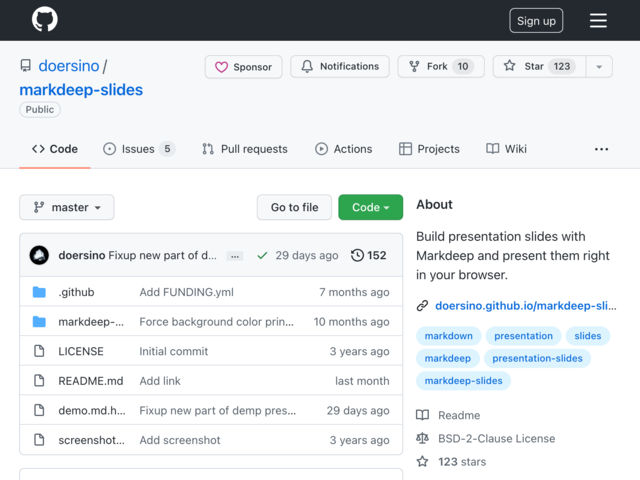
Task: Open GitHub home via Octocat logo
Action: (44, 19)
